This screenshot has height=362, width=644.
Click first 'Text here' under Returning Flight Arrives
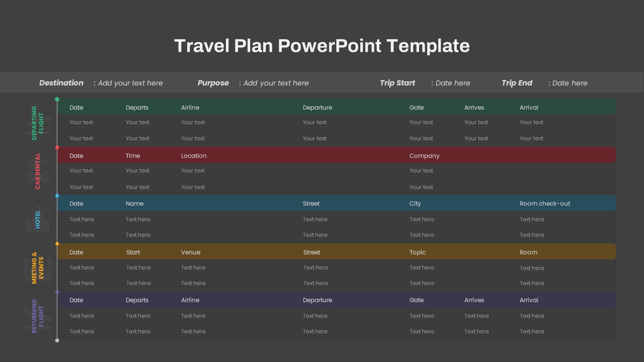(476, 316)
